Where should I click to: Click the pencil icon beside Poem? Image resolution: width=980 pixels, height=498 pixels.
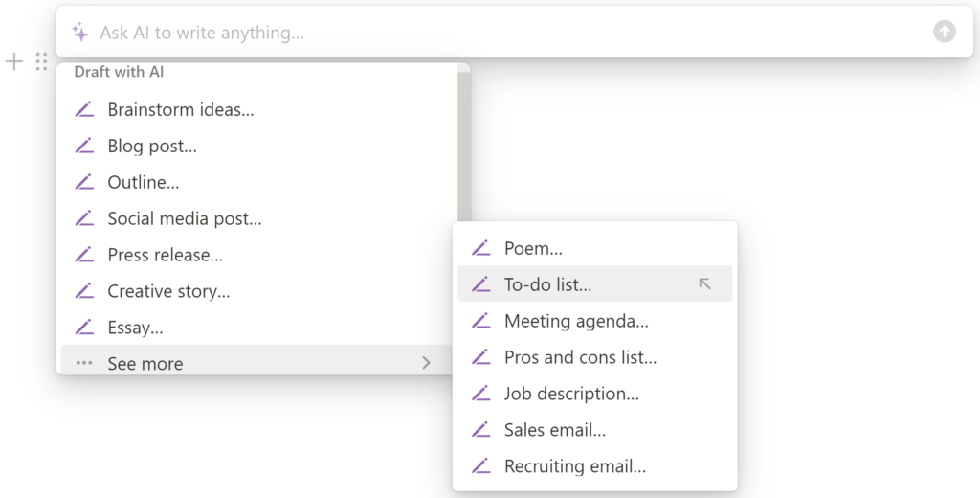click(x=480, y=248)
